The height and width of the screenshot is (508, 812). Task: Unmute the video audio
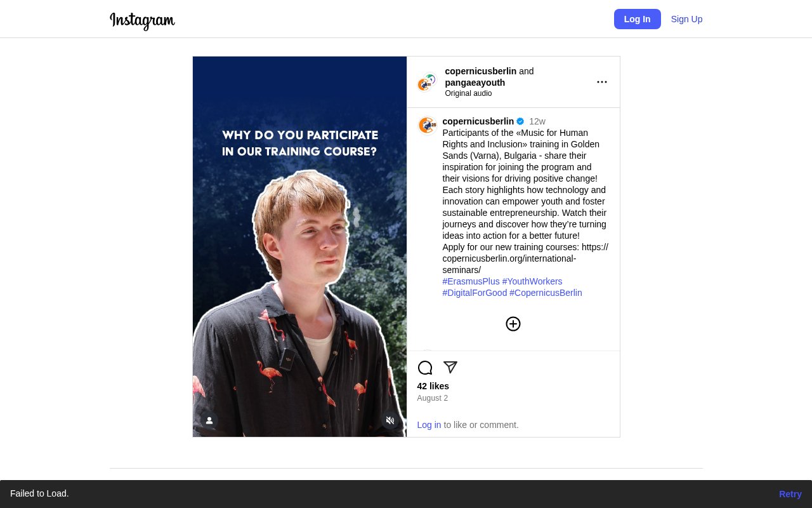point(390,420)
